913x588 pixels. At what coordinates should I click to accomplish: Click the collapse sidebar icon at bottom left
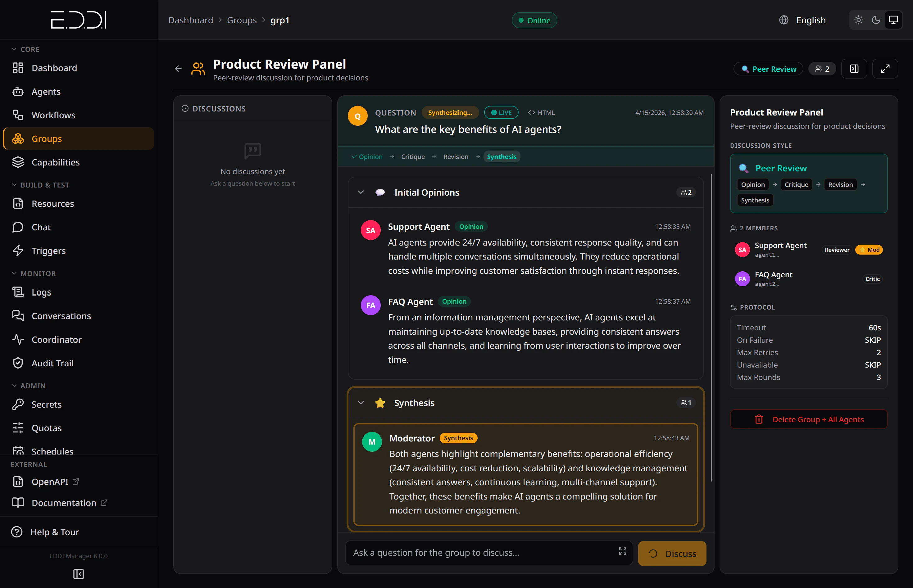[x=79, y=574]
